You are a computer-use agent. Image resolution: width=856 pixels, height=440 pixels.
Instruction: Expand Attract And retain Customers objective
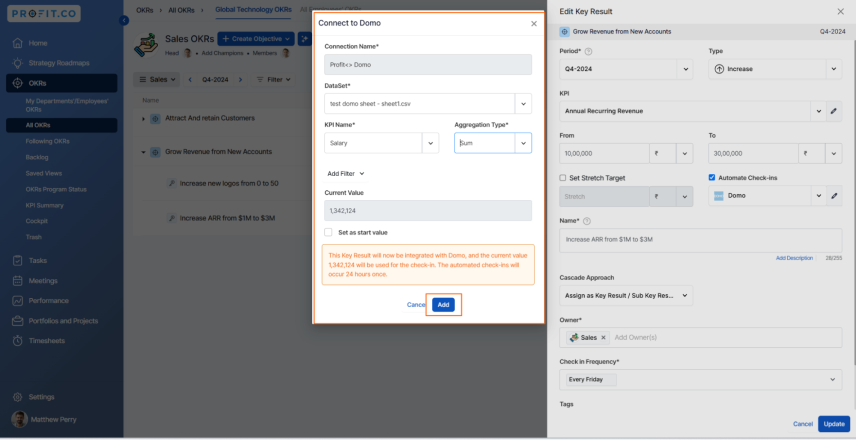[x=144, y=118]
